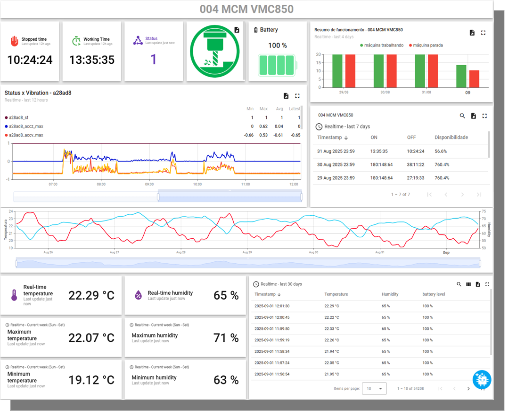Image resolution: width=505 pixels, height=411 pixels.
Task: Open the items per page dropdown
Action: click(x=374, y=388)
